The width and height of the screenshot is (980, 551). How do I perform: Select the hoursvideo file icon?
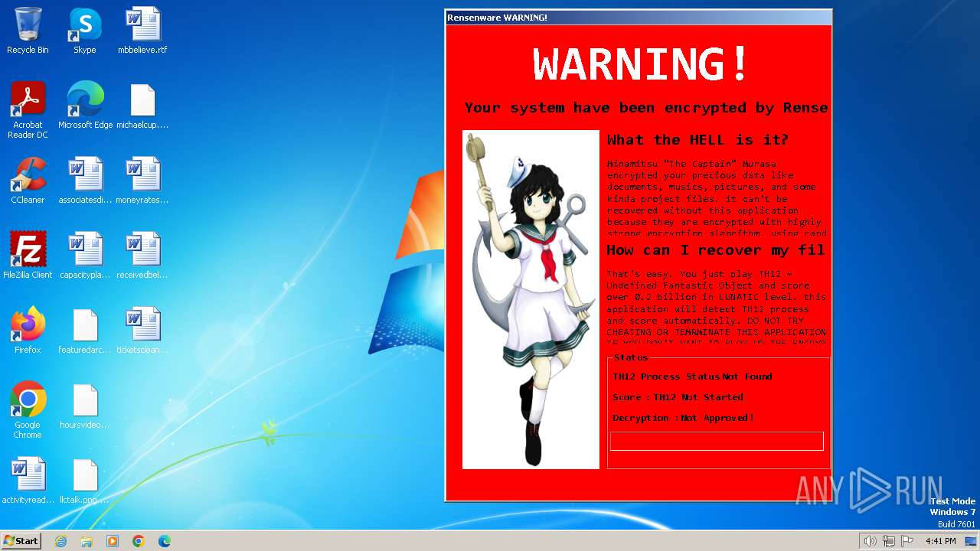click(x=85, y=405)
